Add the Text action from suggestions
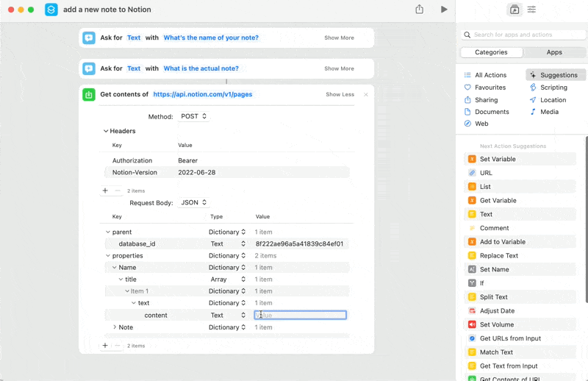Screen dimensions: 588x381 (520, 214)
